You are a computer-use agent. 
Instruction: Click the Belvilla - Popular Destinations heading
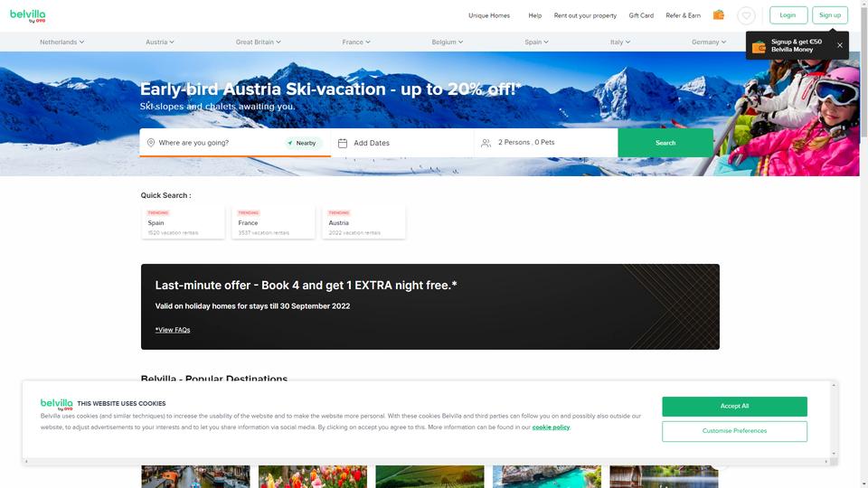click(214, 378)
